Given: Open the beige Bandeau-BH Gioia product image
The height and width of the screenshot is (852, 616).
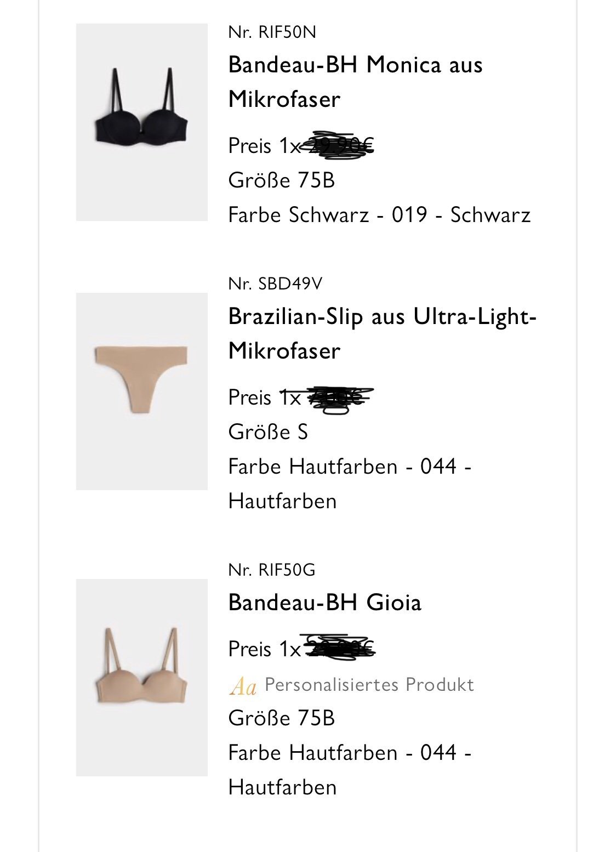Looking at the screenshot, I should coord(142,677).
